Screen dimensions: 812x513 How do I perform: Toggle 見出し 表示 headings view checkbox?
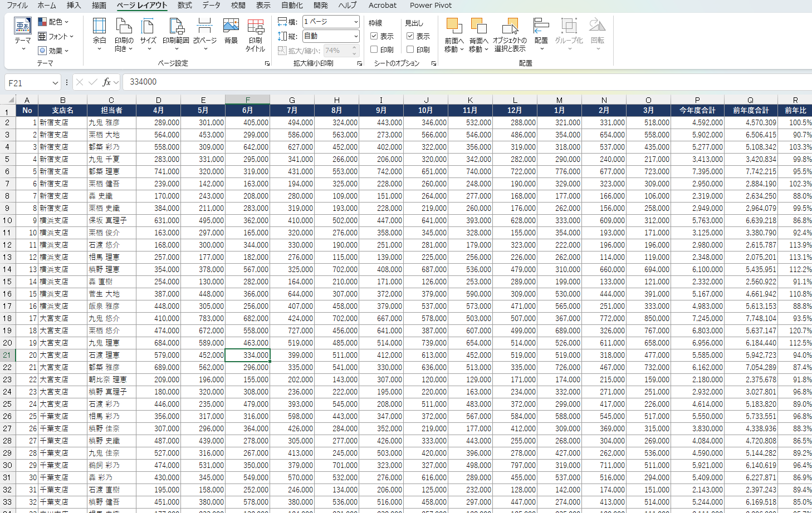(410, 36)
